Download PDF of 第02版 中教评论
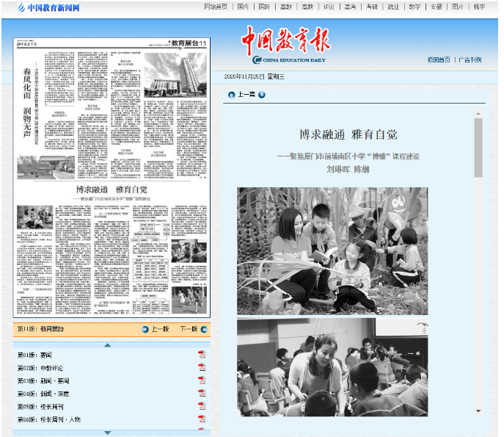Screen dimensions: 504x437 [201, 368]
